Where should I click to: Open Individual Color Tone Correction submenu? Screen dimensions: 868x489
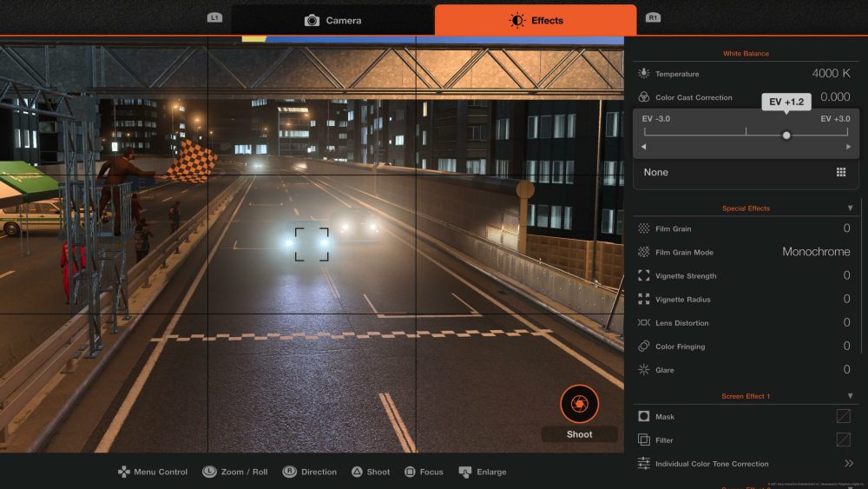click(848, 463)
